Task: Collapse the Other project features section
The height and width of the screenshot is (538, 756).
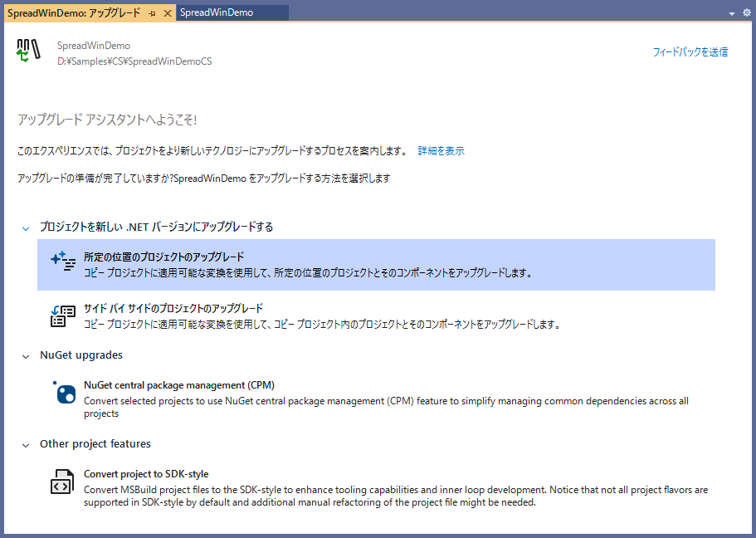Action: click(x=26, y=445)
